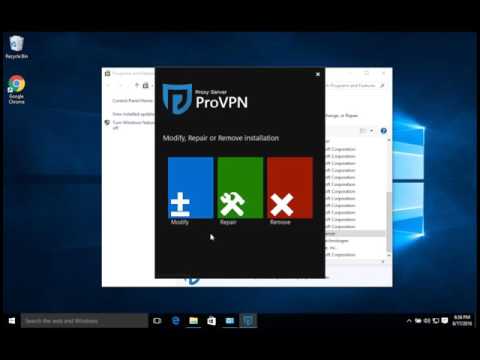Image resolution: width=480 pixels, height=360 pixels.
Task: Open File Explorer from the taskbar
Action: point(194,321)
